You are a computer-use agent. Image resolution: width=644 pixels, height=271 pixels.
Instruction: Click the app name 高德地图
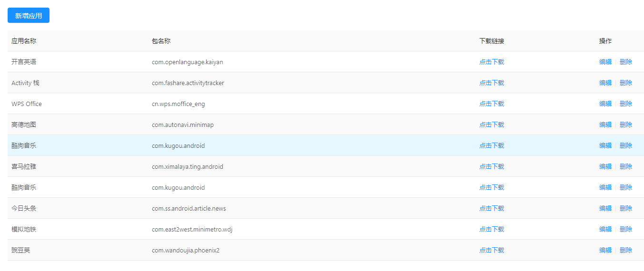coord(24,125)
